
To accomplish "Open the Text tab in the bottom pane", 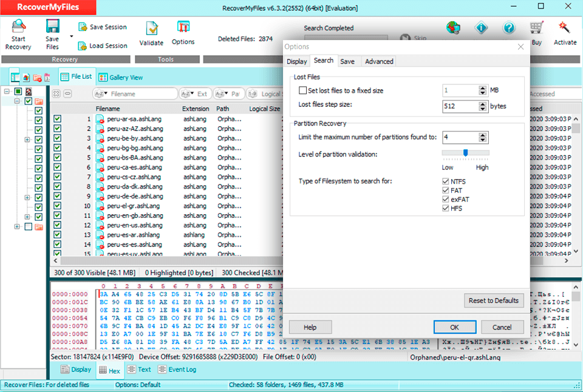I will point(139,370).
